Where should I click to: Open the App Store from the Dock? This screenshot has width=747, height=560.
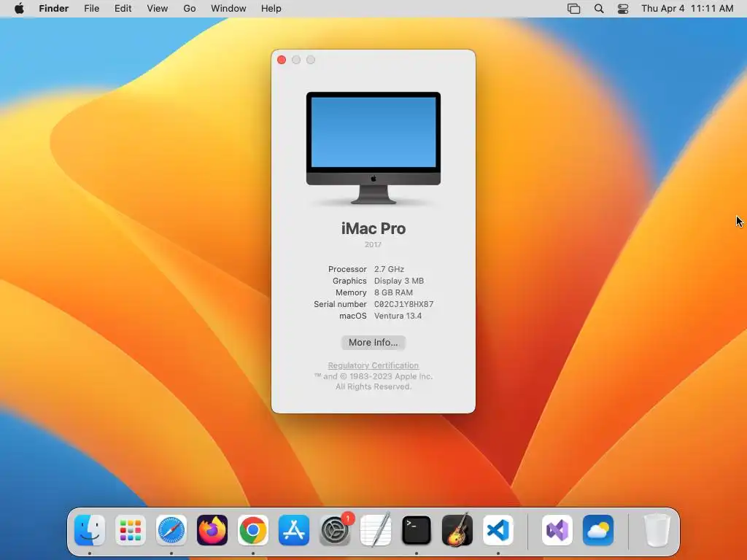click(293, 530)
